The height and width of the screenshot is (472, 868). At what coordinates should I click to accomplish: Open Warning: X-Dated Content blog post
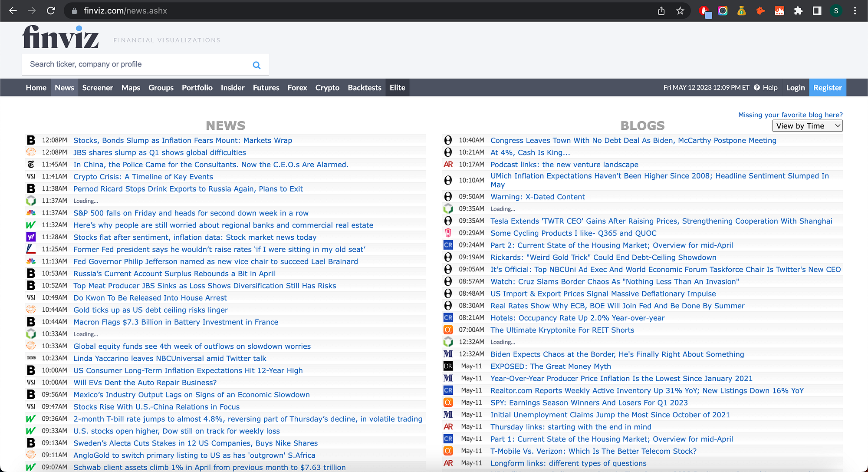(538, 197)
